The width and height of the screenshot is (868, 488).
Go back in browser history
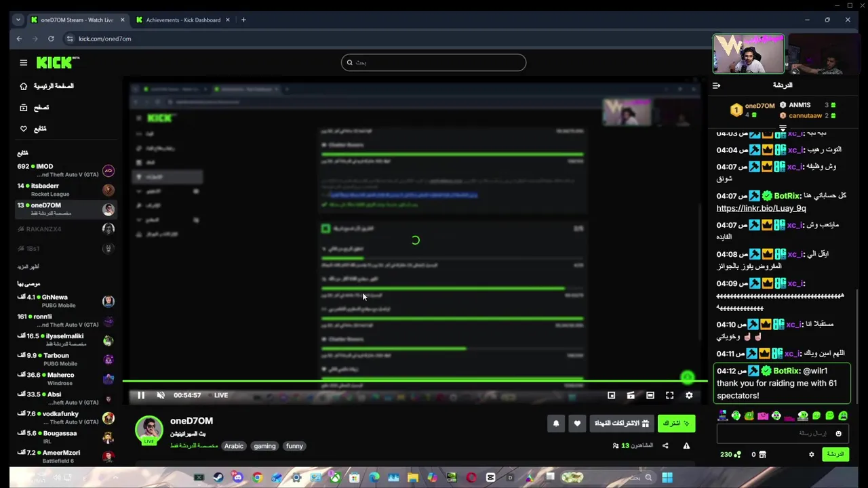pyautogui.click(x=19, y=39)
